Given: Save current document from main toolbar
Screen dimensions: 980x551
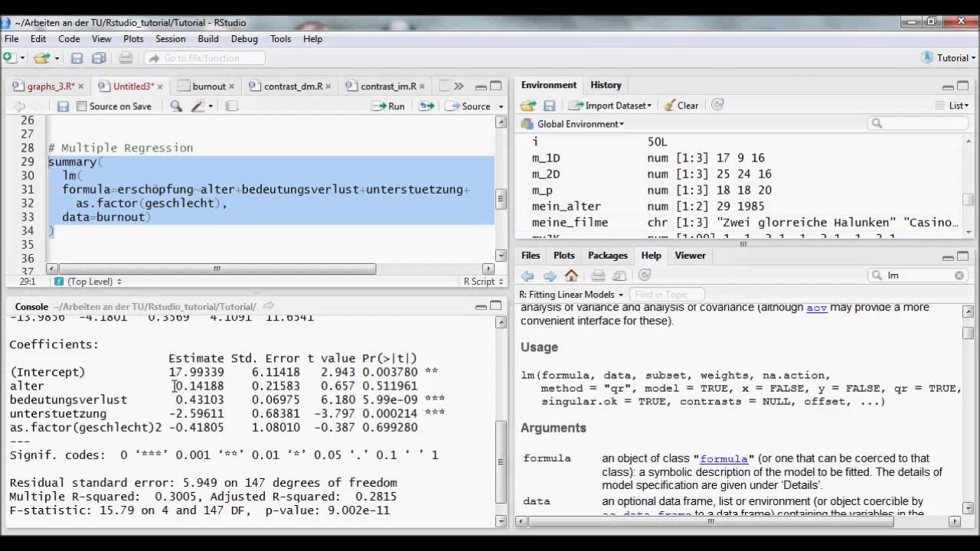Looking at the screenshot, I should coord(77,58).
